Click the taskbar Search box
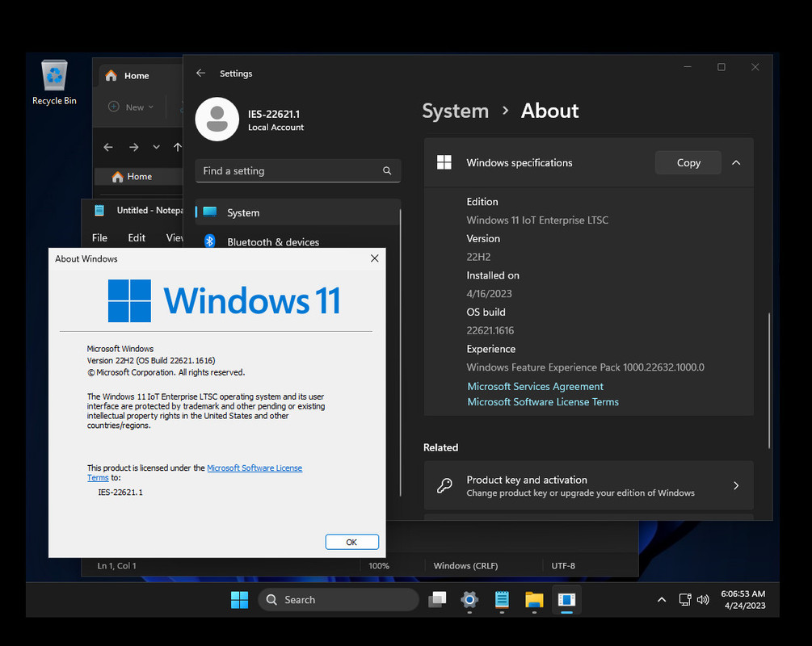Viewport: 812px width, 646px height. (339, 600)
